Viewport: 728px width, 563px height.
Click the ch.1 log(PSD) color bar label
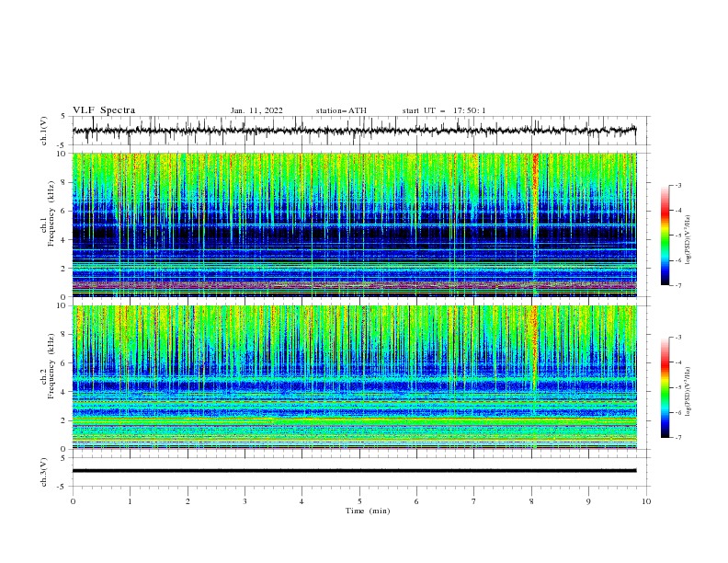coord(688,240)
